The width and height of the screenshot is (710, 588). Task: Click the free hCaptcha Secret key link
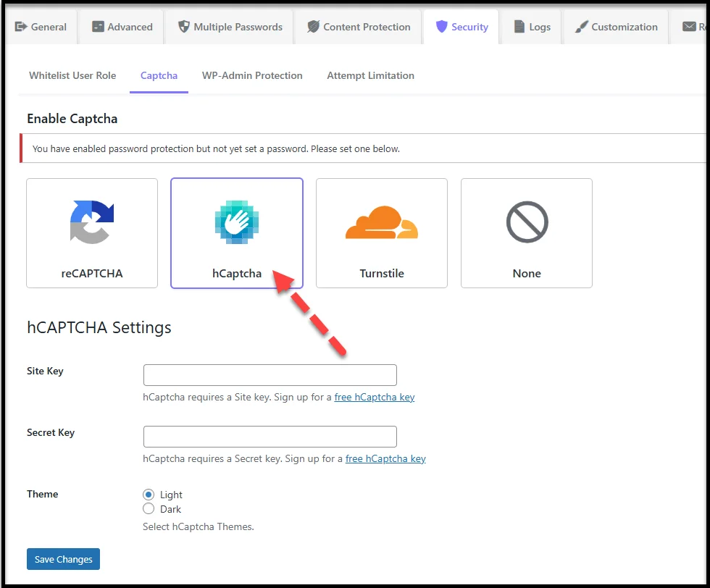click(x=385, y=458)
